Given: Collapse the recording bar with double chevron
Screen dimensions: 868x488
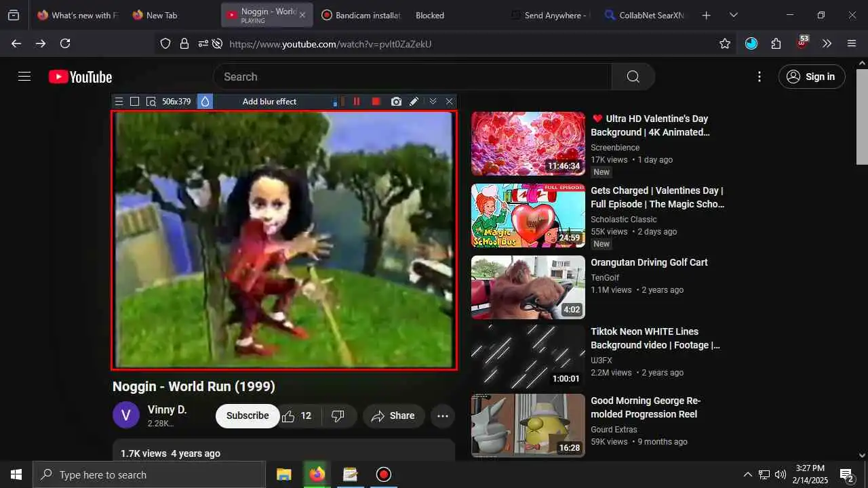Looking at the screenshot, I should click(433, 102).
